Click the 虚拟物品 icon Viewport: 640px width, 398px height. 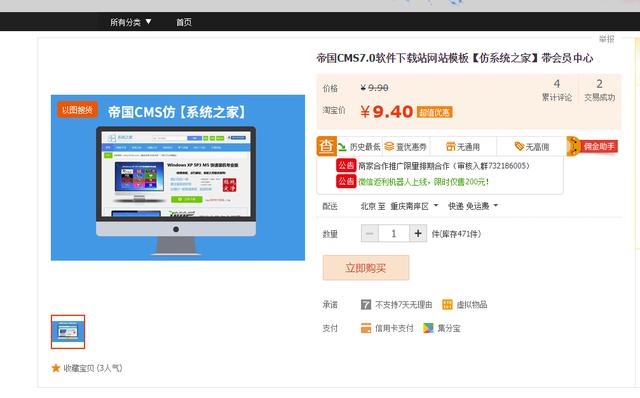447,305
